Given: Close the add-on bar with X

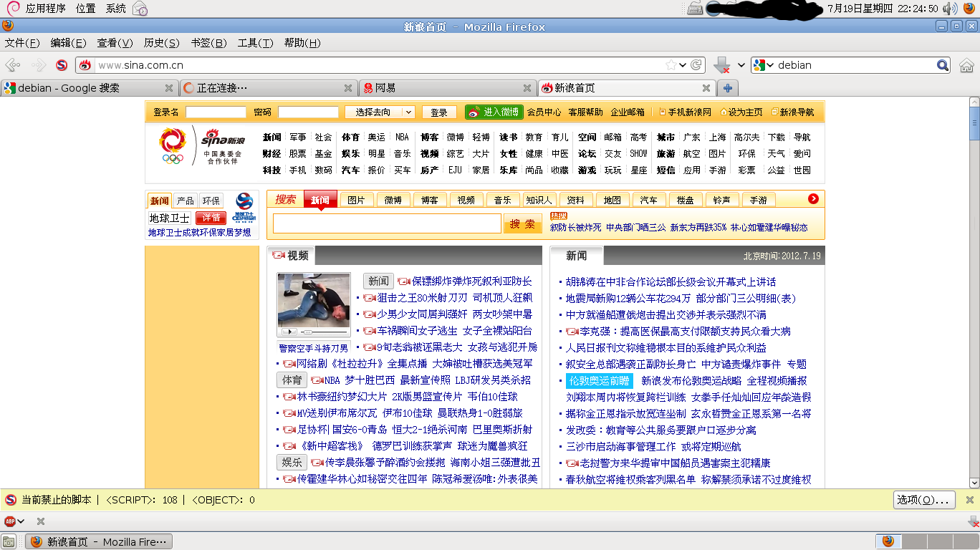Looking at the screenshot, I should tap(41, 521).
